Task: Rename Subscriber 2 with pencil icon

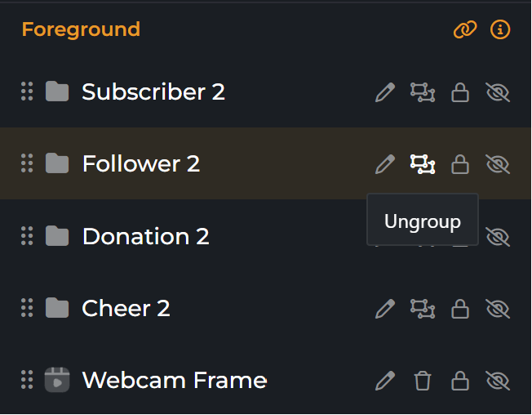Action: [384, 92]
